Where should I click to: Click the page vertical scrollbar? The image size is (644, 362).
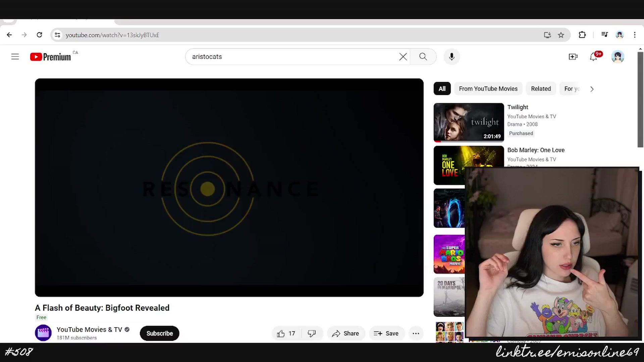click(640, 100)
